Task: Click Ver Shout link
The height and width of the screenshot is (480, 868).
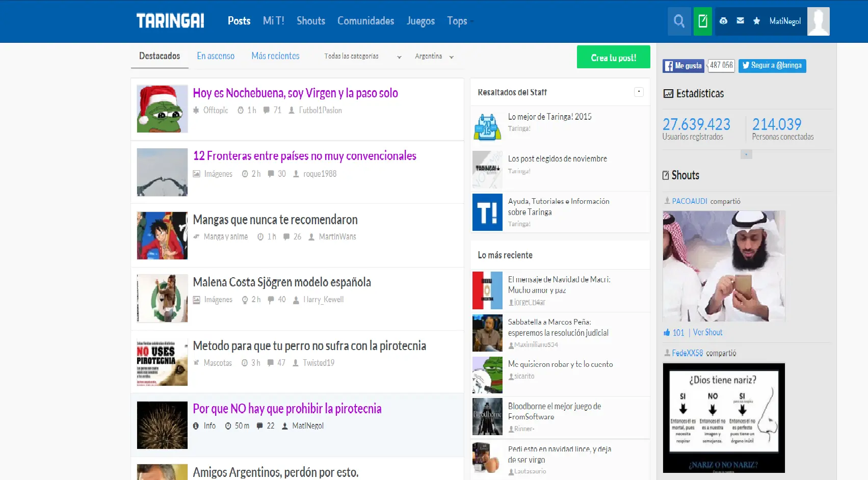Action: pos(707,333)
